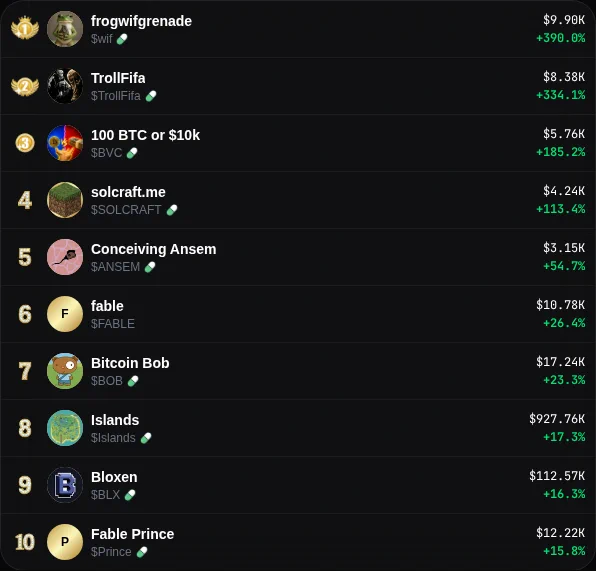The height and width of the screenshot is (571, 596).
Task: Click the gold P Fable Prince avatar
Action: pyautogui.click(x=65, y=542)
